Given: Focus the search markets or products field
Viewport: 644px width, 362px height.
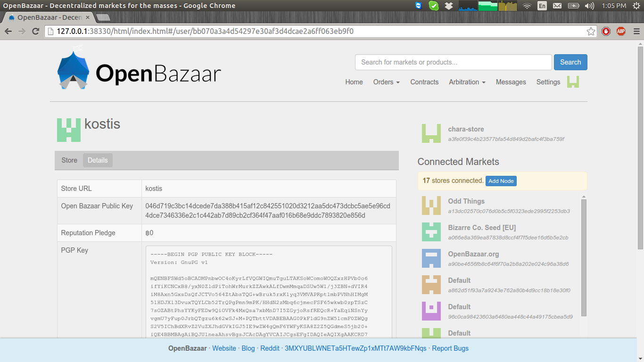Looking at the screenshot, I should pyautogui.click(x=453, y=62).
